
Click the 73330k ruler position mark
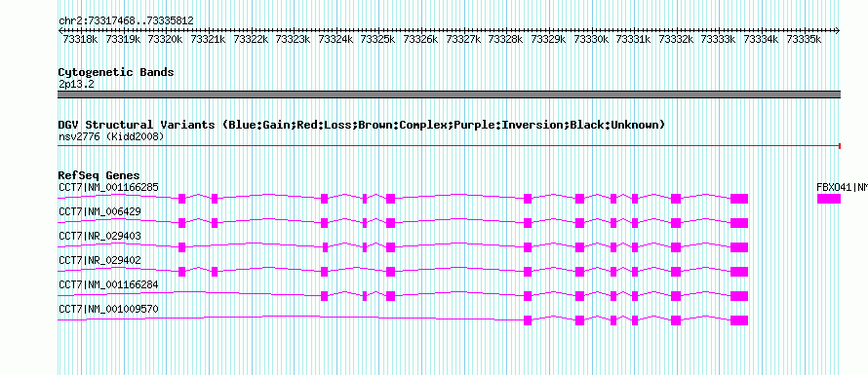click(591, 39)
